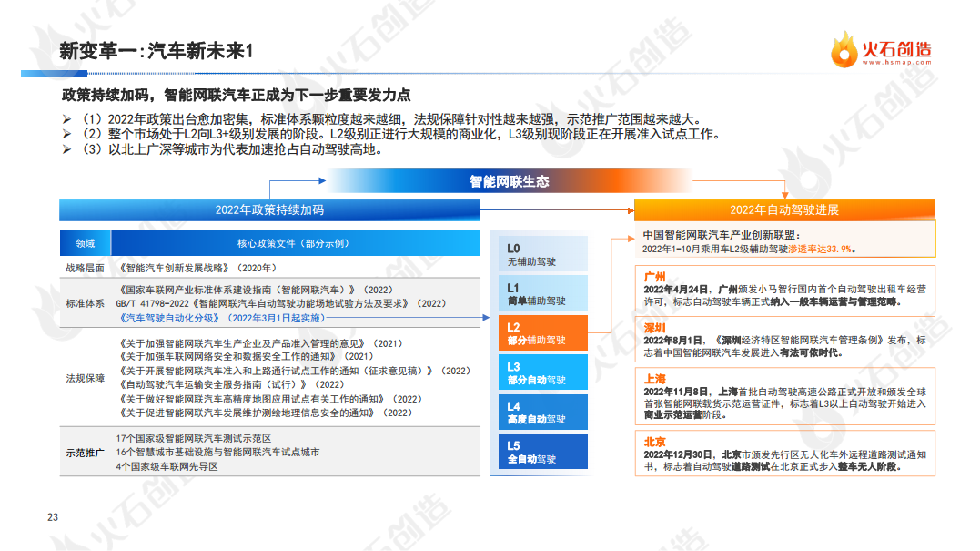980x551 pixels.
Task: Click the 火石创造 flame logo
Action: (844, 49)
